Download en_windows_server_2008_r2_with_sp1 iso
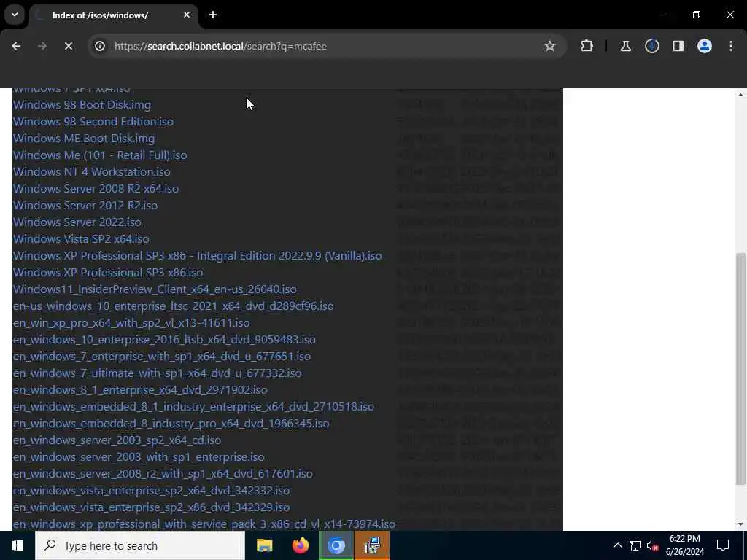Screen dimensions: 747x560 coord(163,473)
